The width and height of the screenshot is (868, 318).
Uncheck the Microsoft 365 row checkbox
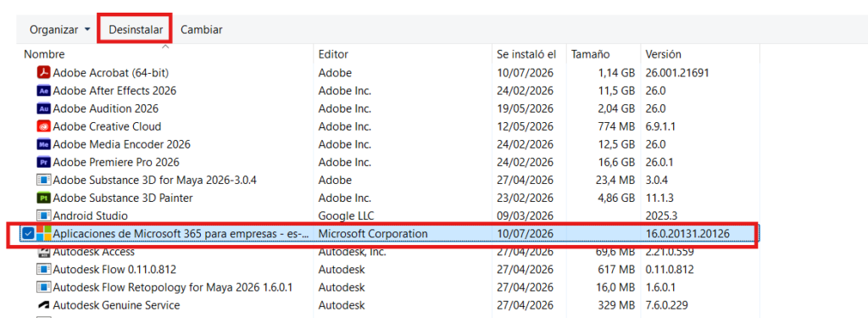tap(28, 234)
